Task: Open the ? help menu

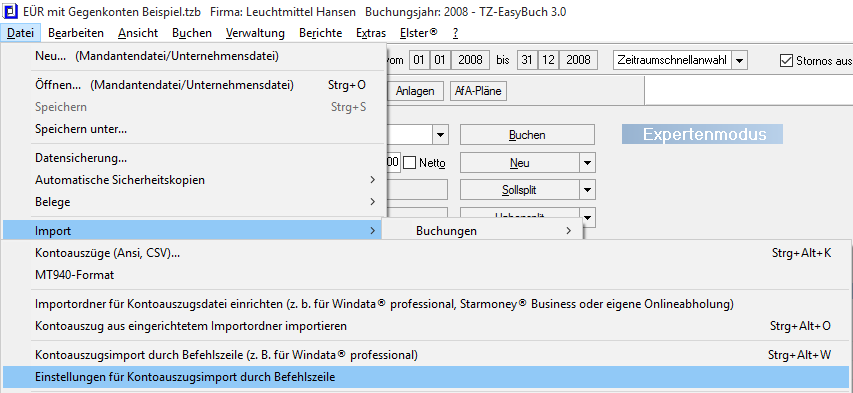Action: [455, 33]
